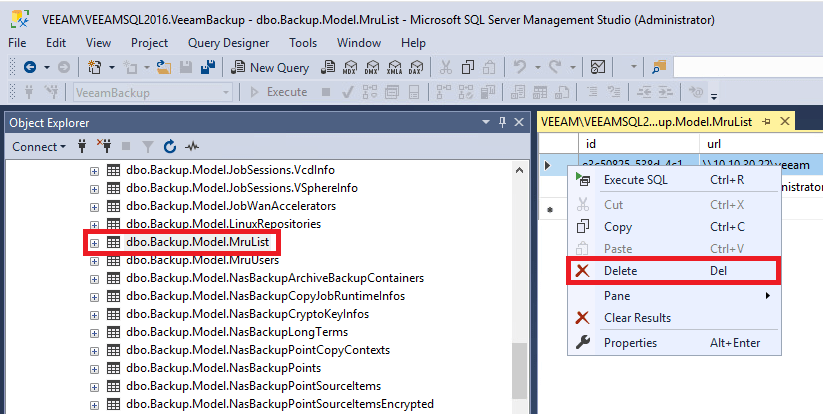This screenshot has width=823, height=414.
Task: Click the Open File folder icon
Action: click(x=161, y=67)
